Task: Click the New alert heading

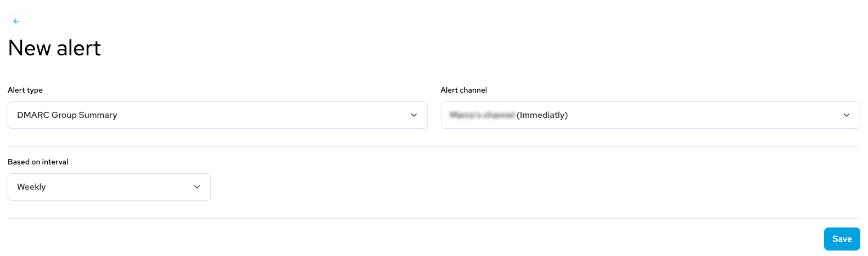Action: coord(54,48)
